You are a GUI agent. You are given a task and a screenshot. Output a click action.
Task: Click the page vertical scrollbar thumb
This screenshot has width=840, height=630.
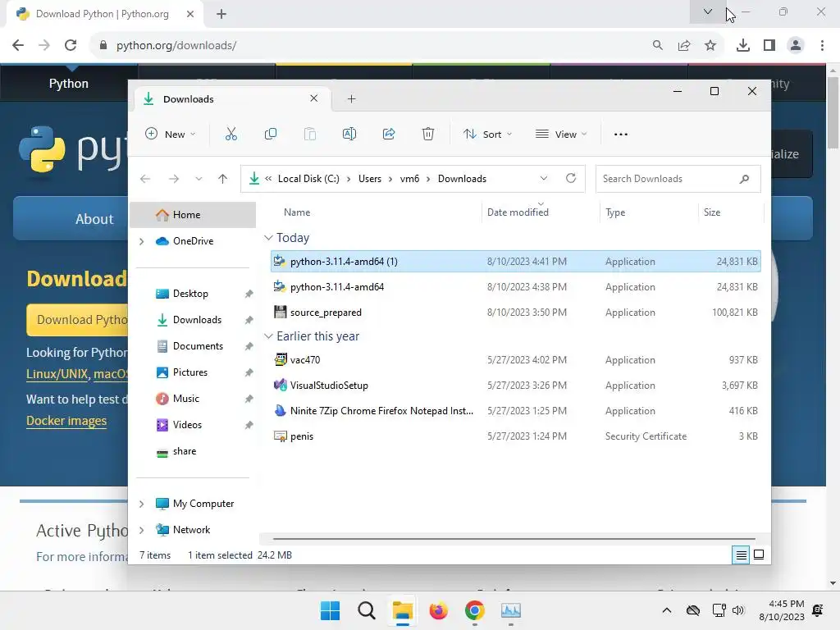(x=833, y=112)
